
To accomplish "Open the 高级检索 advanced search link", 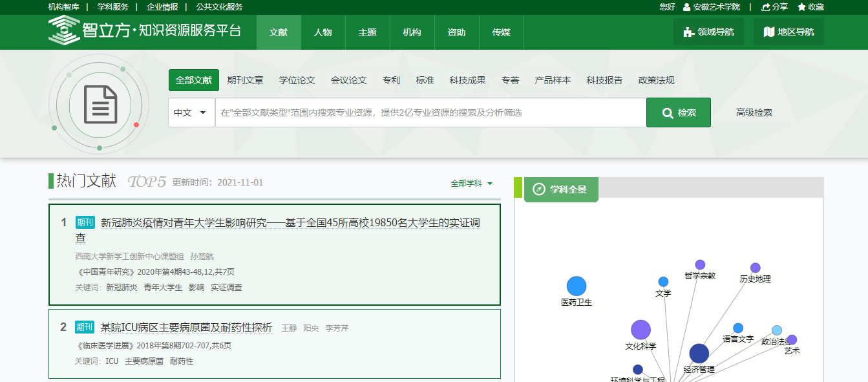I will [x=754, y=112].
